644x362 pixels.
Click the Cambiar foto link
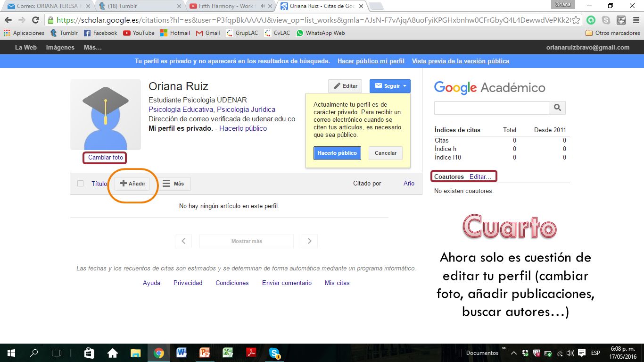106,158
